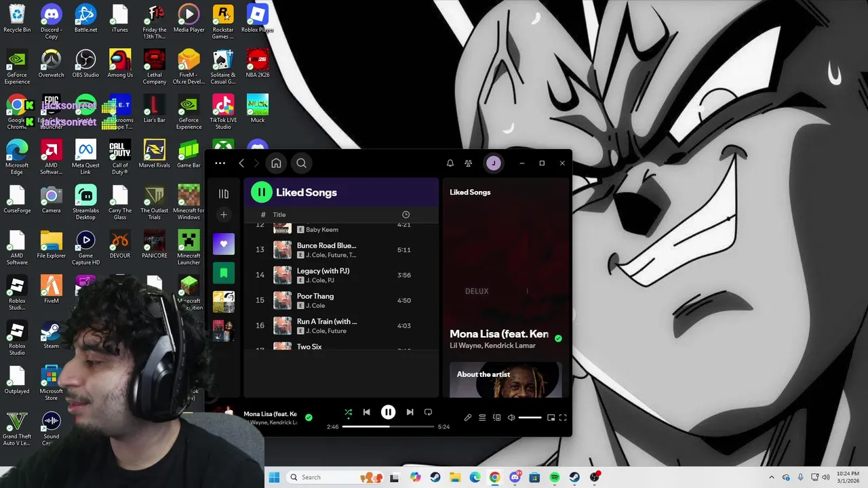Select Minecraft Launcher desktop icon

tap(189, 247)
